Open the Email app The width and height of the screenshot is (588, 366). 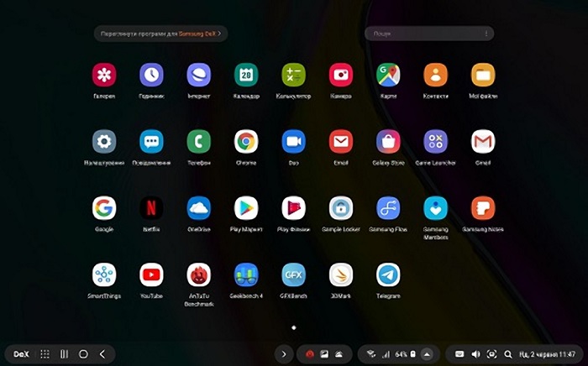click(341, 142)
